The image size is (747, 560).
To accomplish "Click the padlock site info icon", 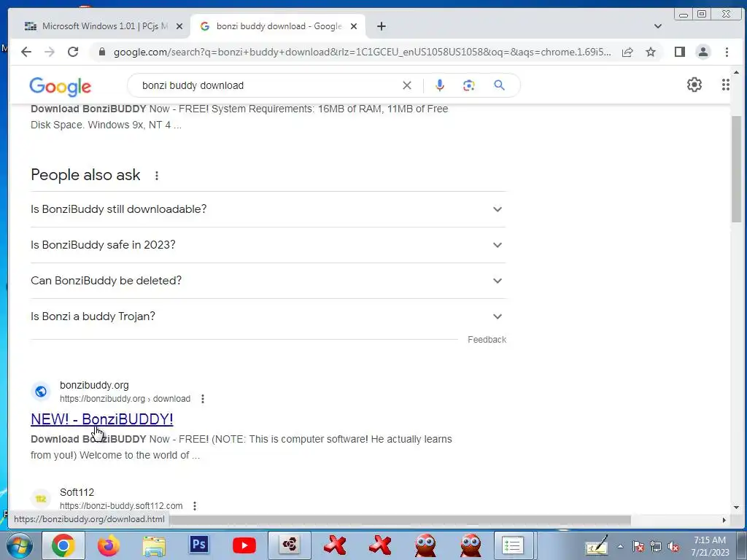I will coord(101,52).
